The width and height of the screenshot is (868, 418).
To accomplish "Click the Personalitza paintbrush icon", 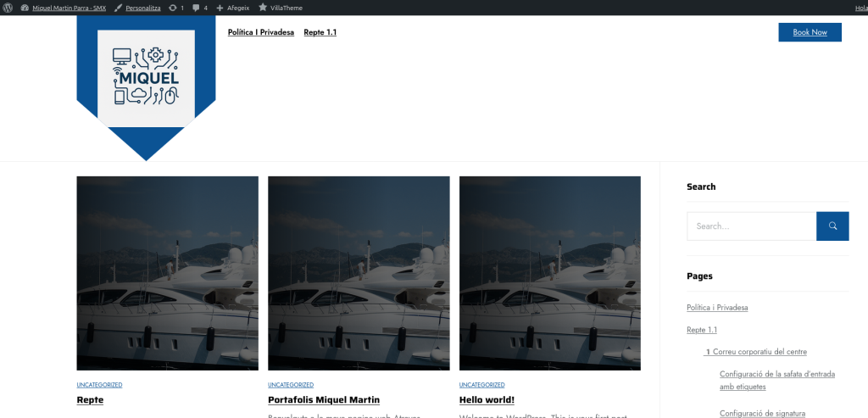I will [x=119, y=8].
